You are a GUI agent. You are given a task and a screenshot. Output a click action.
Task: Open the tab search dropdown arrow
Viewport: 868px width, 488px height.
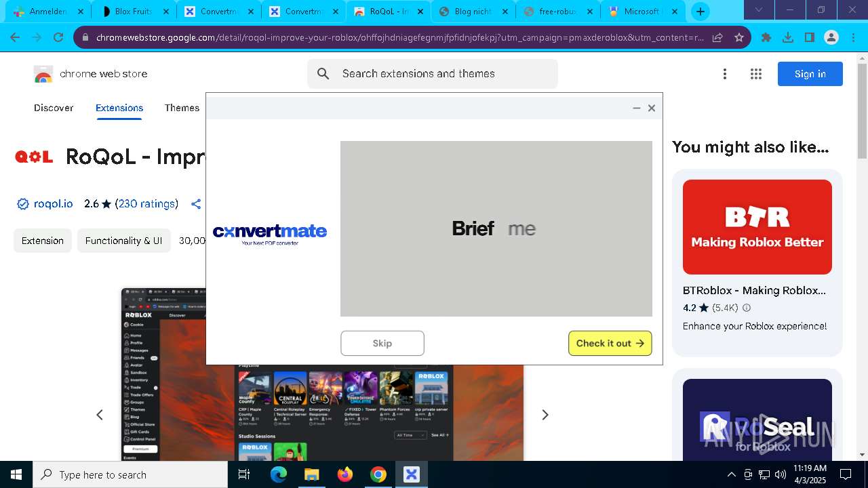coord(759,10)
